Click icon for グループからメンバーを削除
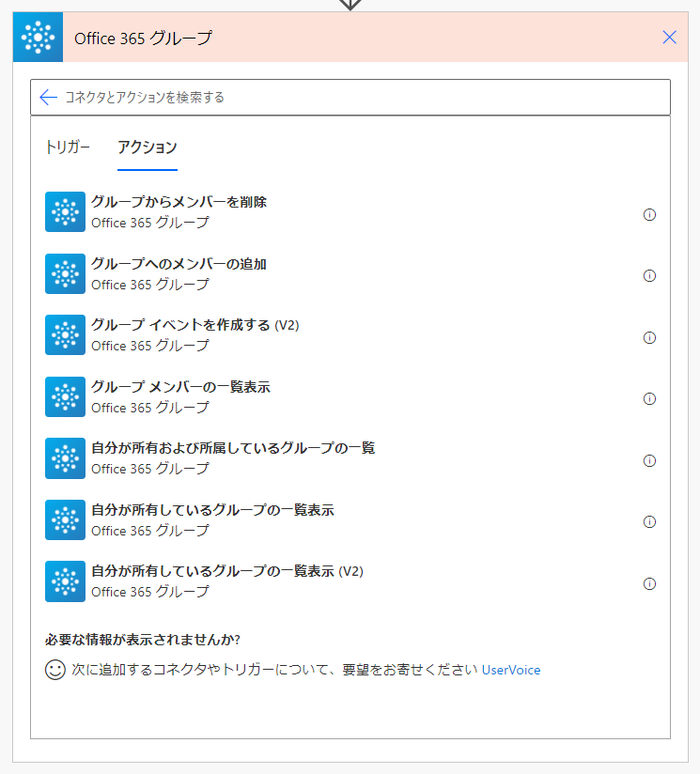The image size is (700, 774). 65,211
